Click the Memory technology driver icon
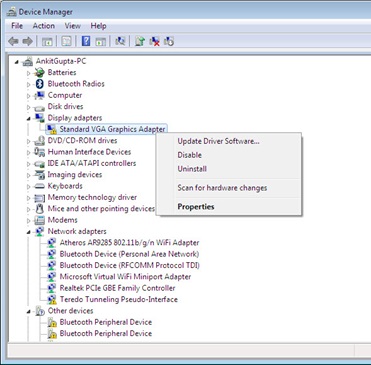 pos(40,198)
